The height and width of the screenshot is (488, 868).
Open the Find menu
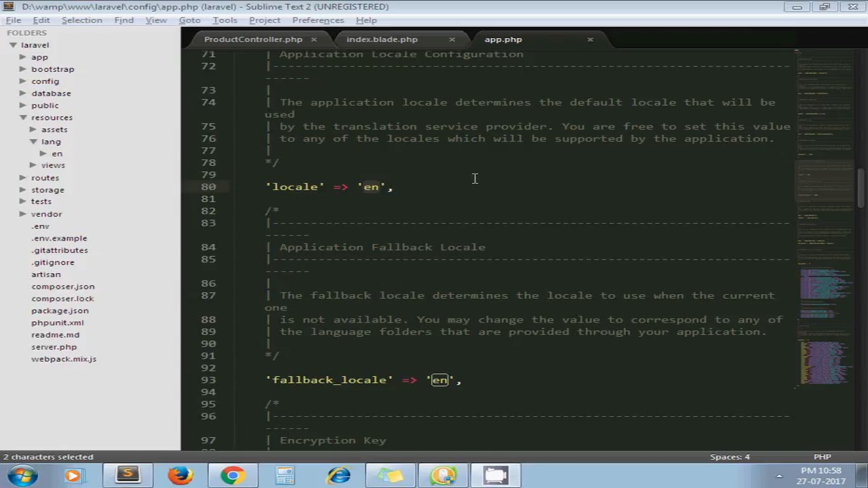tap(123, 20)
